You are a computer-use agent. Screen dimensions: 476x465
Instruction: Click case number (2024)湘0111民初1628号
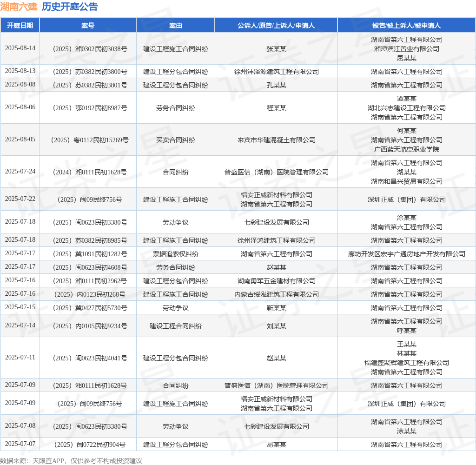90,172
